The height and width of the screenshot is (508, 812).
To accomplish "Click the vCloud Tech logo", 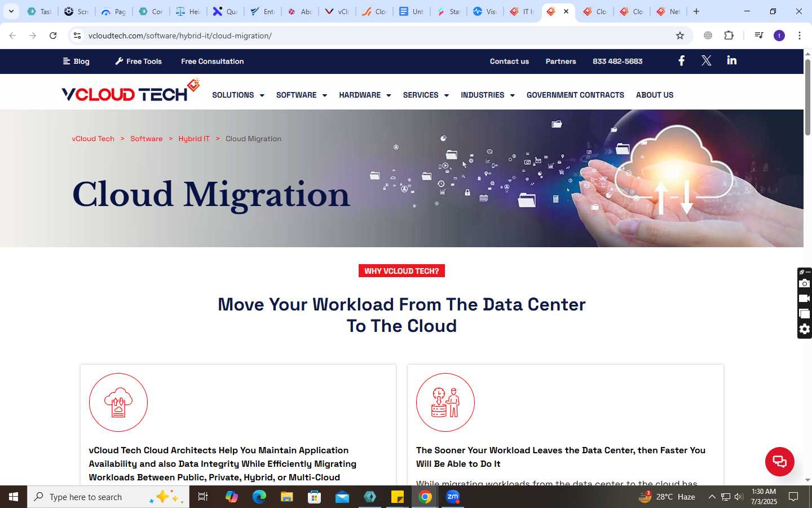I will click(x=131, y=91).
